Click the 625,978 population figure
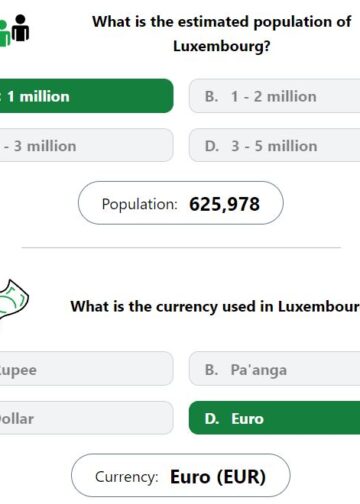The width and height of the screenshot is (360, 504). (224, 204)
